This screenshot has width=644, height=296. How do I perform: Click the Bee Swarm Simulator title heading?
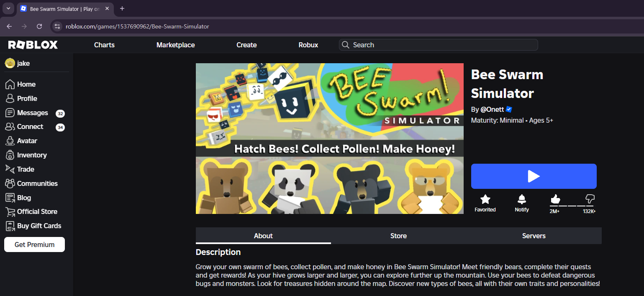pyautogui.click(x=507, y=83)
